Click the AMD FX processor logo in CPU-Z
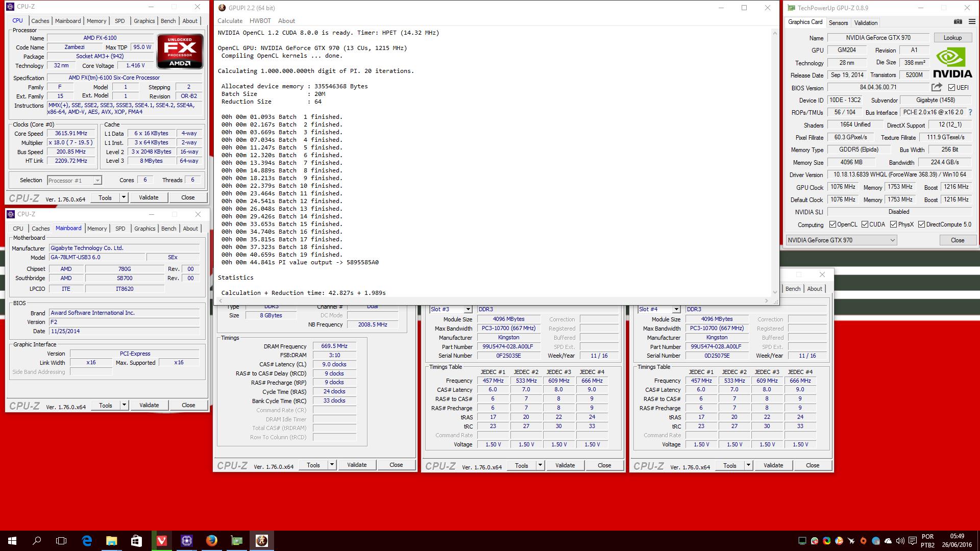Image resolution: width=980 pixels, height=551 pixels. [x=180, y=52]
